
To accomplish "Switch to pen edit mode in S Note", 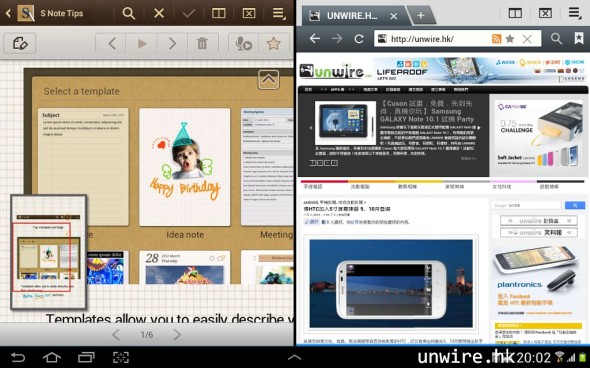I will (x=20, y=43).
